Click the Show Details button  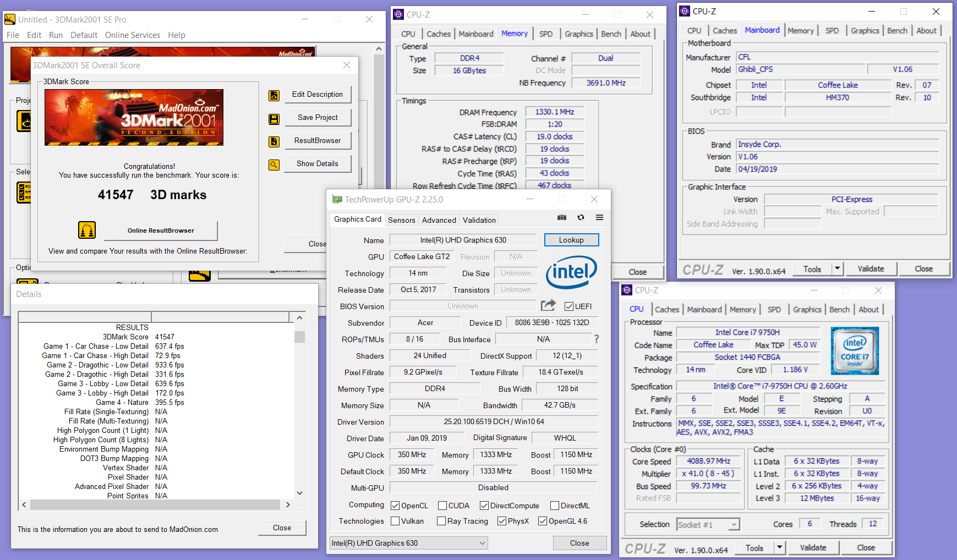click(x=318, y=164)
